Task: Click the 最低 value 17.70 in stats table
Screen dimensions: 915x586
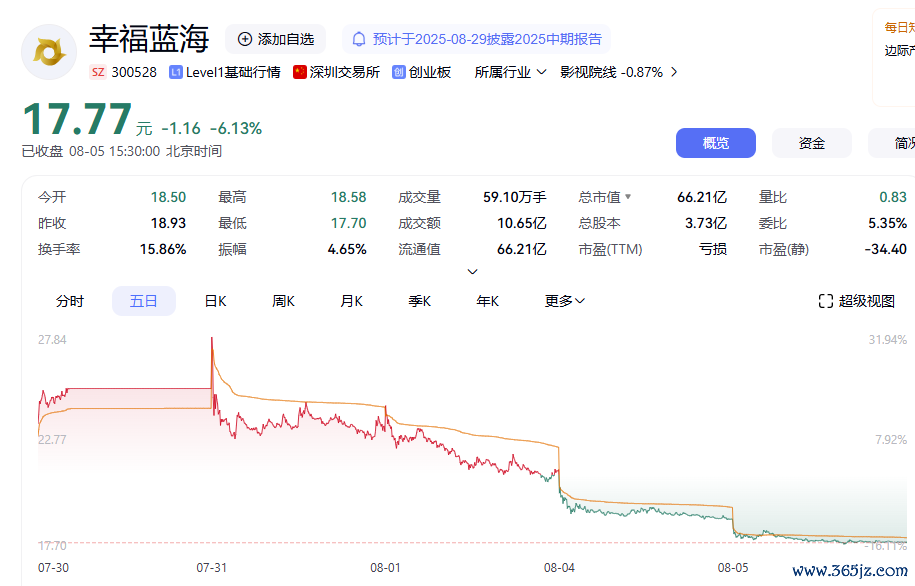Action: pyautogui.click(x=348, y=224)
